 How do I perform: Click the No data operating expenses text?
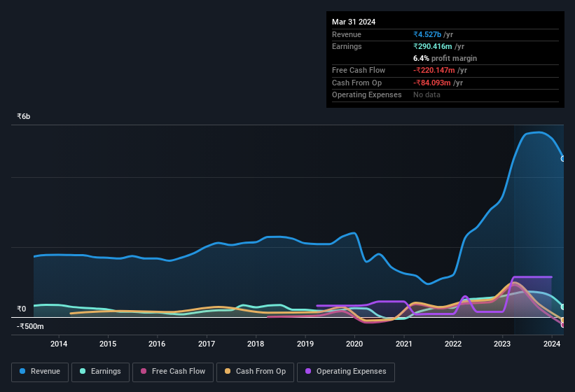pyautogui.click(x=427, y=94)
